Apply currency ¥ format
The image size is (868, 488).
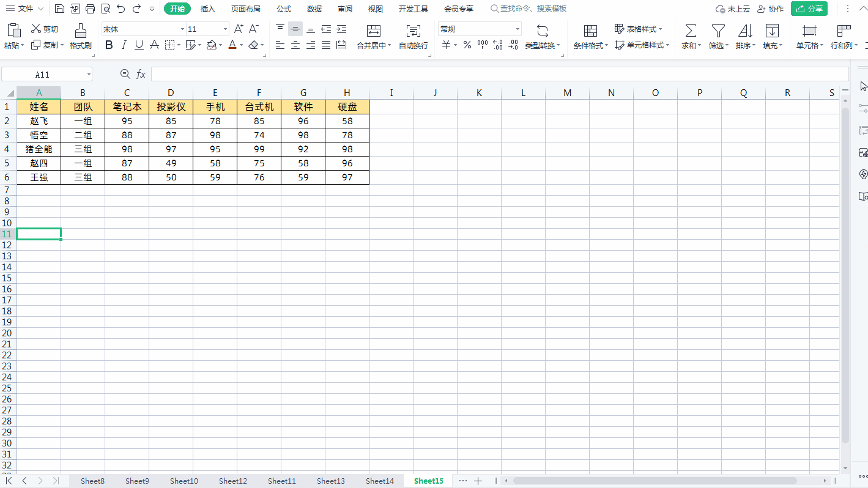tap(447, 45)
